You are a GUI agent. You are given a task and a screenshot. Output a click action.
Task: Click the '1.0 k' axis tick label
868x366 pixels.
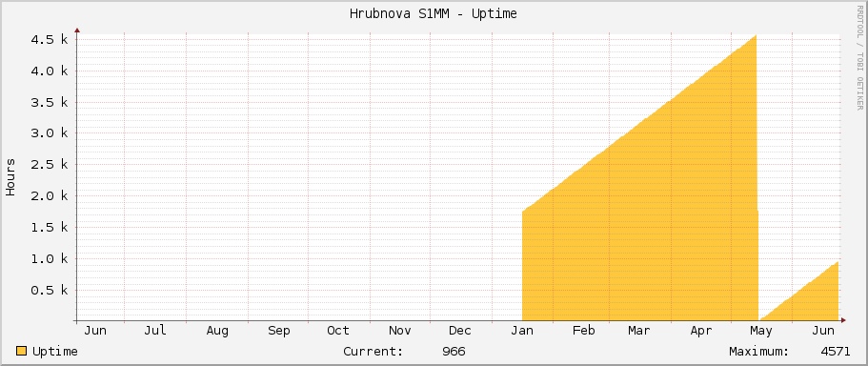[x=50, y=258]
